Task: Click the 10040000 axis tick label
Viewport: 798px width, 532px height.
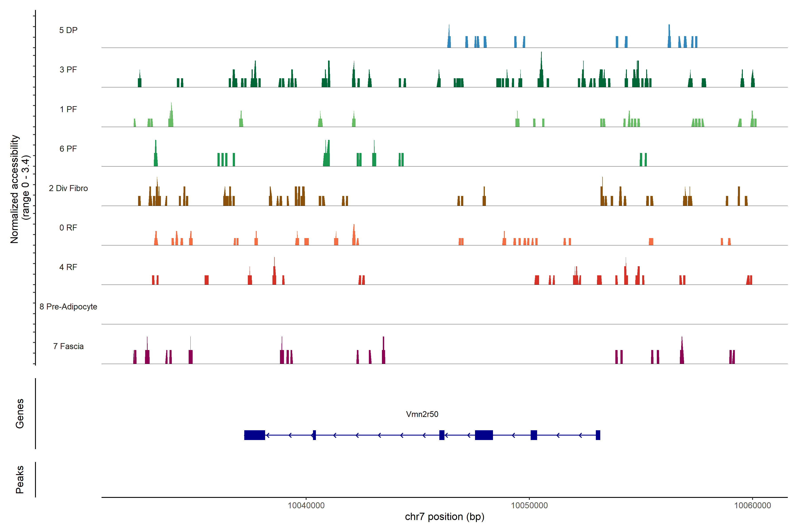Action: coord(306,506)
